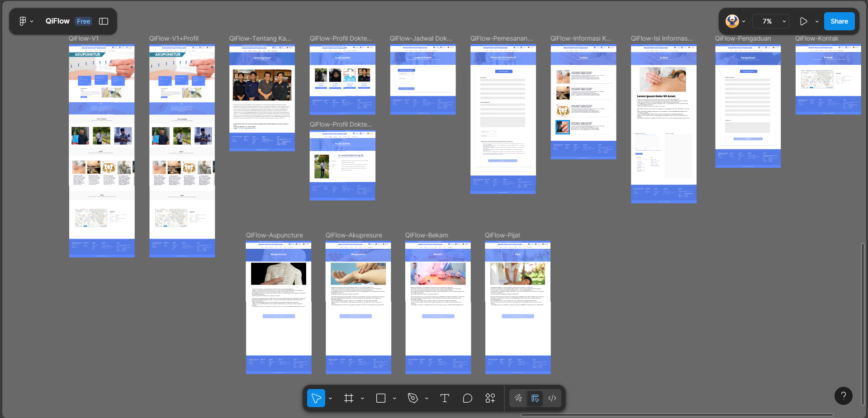Switch to Draw mode with the pencil icon
The width and height of the screenshot is (868, 418).
[x=518, y=398]
